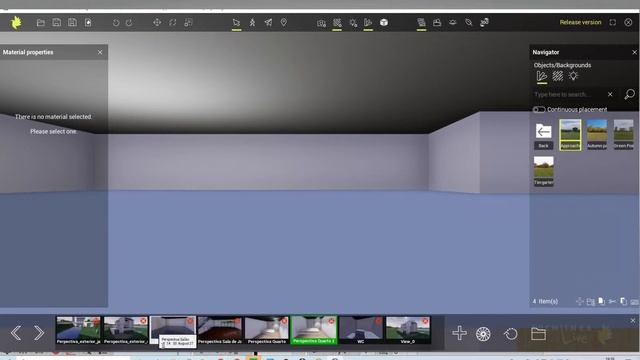Click the light bulb settings toolbar icon
The image size is (640, 360).
(x=353, y=23)
